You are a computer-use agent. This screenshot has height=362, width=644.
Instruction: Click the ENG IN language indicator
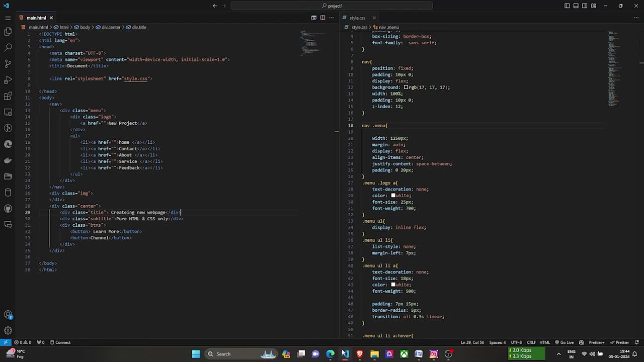click(x=572, y=354)
